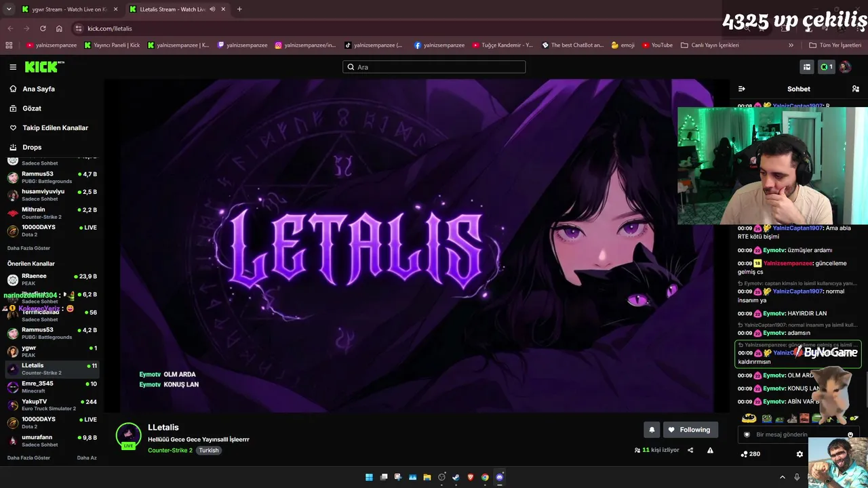Open the Kick leaderboard icon in header
Viewport: 868px width, 488px height.
[807, 67]
